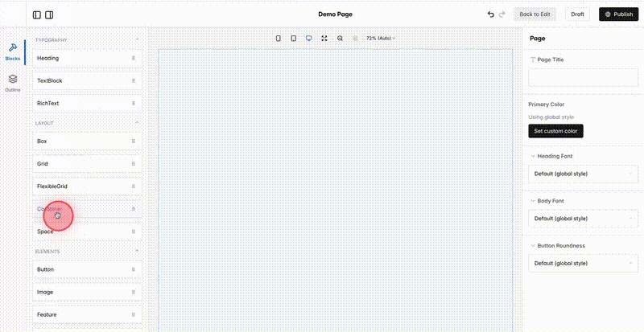Switch to desktop monitor preview
This screenshot has width=644, height=332.
coord(309,38)
